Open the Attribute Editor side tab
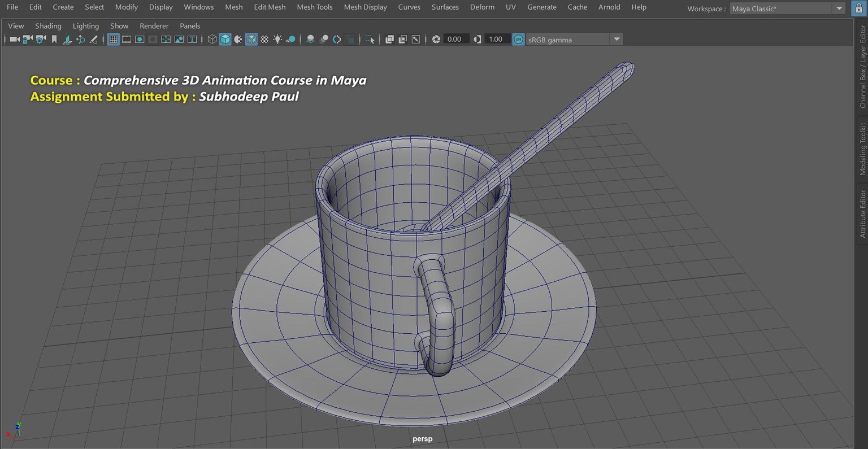Image resolution: width=868 pixels, height=449 pixels. coord(863,213)
